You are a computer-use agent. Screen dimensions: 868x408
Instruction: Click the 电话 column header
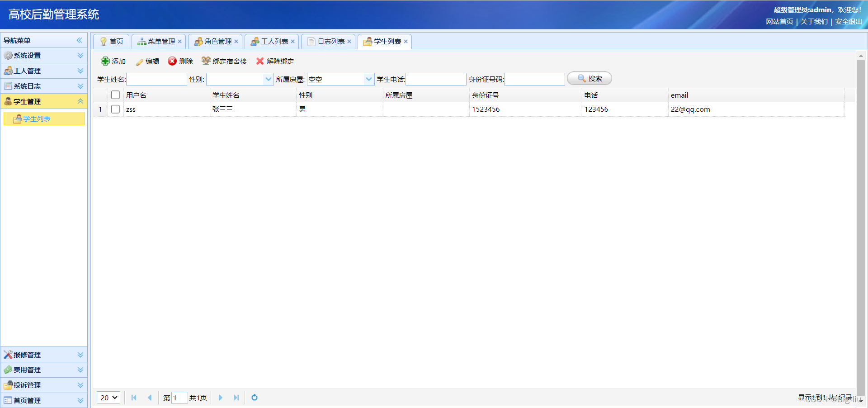[x=625, y=95]
